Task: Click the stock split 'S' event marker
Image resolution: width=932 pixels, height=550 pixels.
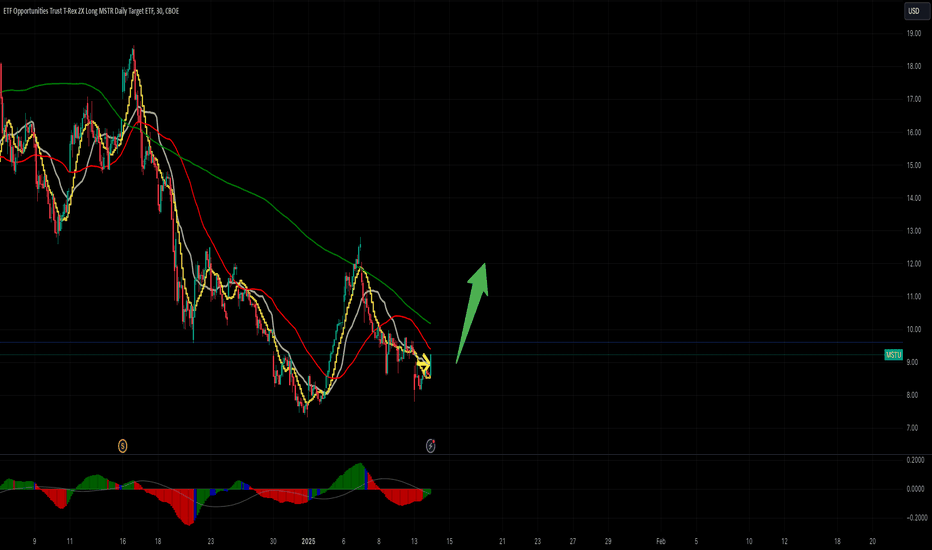Action: click(122, 445)
